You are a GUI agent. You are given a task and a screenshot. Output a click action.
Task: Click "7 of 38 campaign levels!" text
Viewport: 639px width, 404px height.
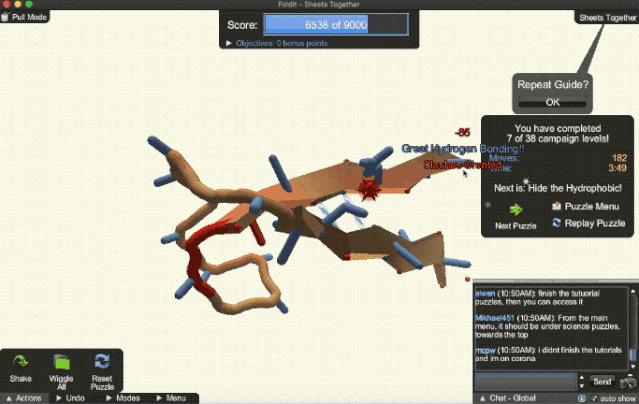[558, 139]
